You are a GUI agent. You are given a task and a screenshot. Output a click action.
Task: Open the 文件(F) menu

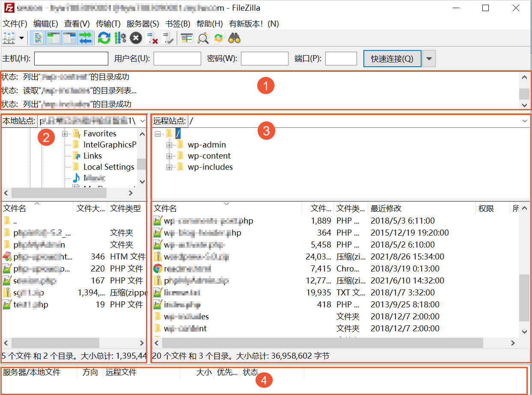click(x=15, y=24)
